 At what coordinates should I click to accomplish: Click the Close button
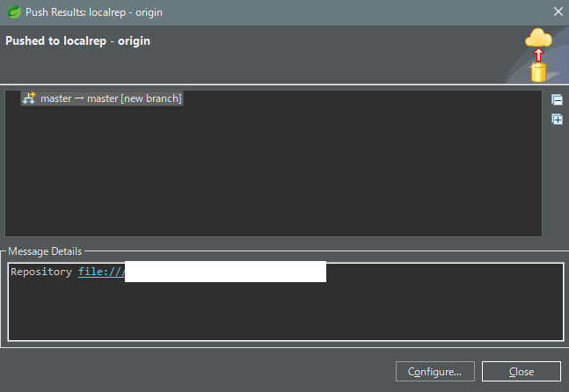[522, 371]
